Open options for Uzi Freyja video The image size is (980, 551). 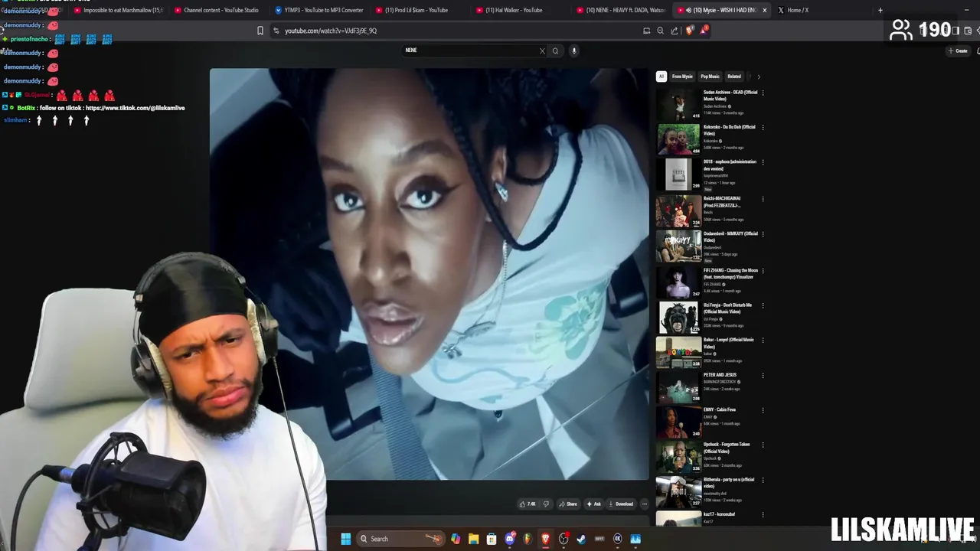tap(763, 305)
